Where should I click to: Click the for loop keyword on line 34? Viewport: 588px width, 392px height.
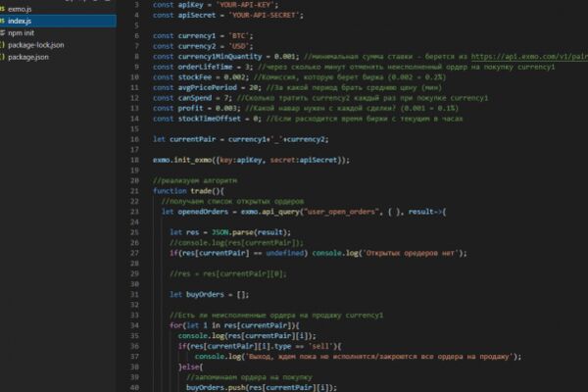[x=175, y=325]
